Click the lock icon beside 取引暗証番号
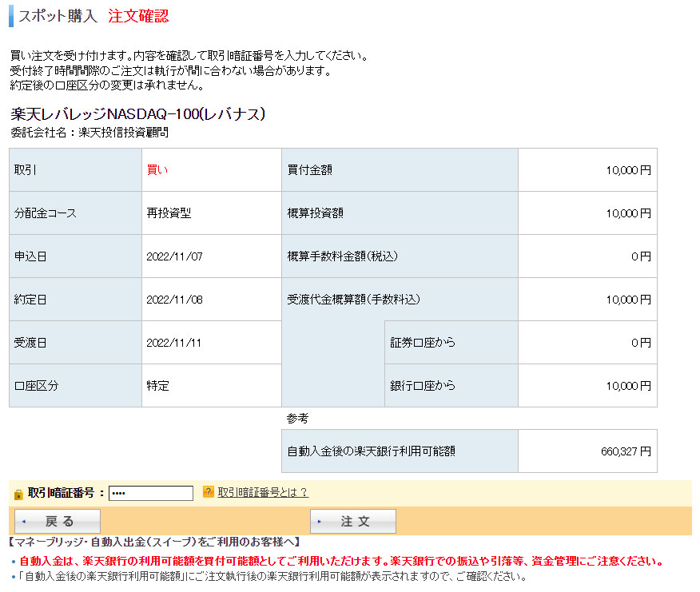Image resolution: width=700 pixels, height=592 pixels. pos(18,494)
